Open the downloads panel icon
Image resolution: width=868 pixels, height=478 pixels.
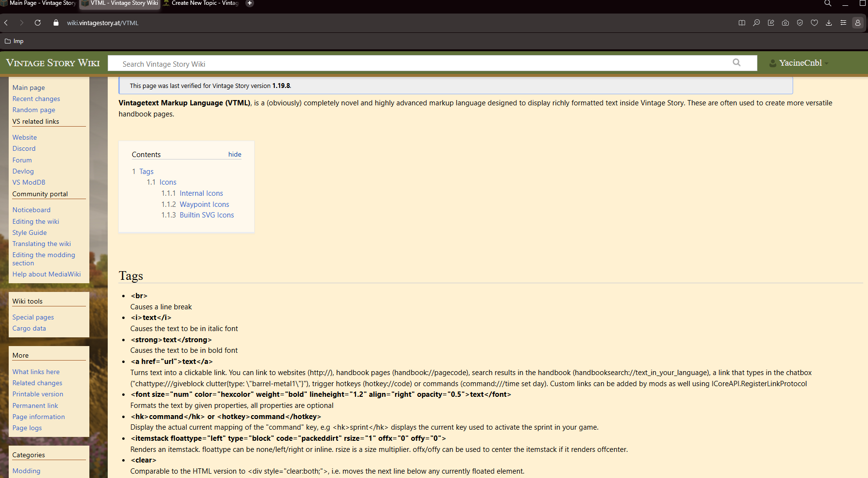[829, 23]
